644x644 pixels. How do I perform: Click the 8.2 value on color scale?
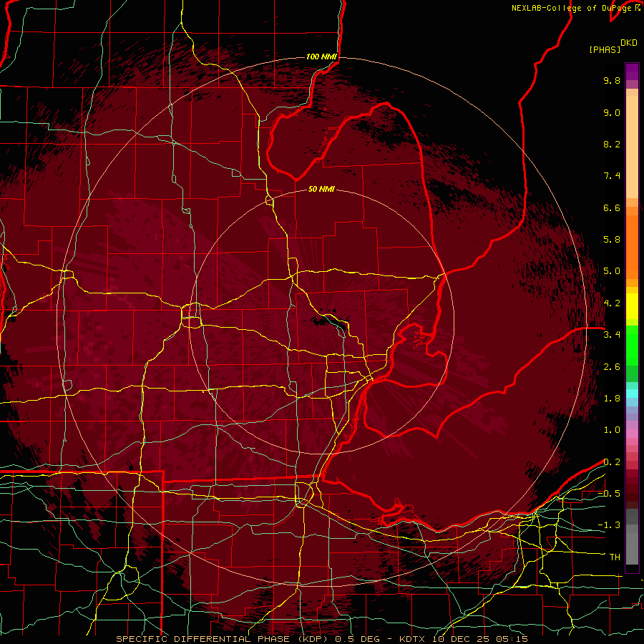pyautogui.click(x=612, y=144)
